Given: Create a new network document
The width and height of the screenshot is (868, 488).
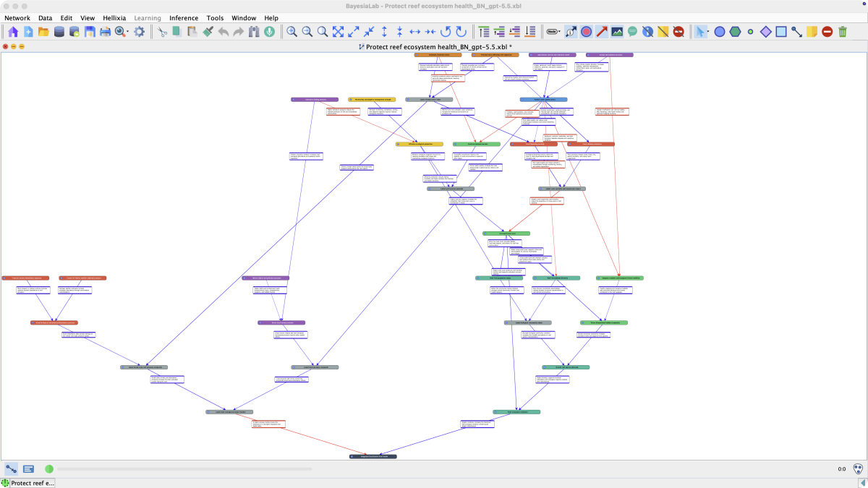Looking at the screenshot, I should click(x=28, y=32).
